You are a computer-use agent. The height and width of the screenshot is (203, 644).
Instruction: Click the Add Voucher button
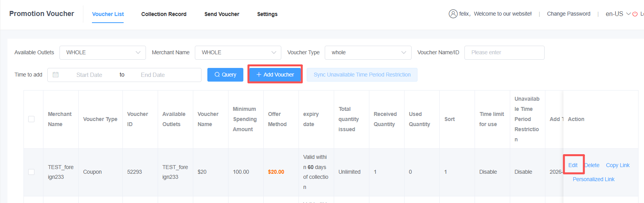tap(275, 75)
